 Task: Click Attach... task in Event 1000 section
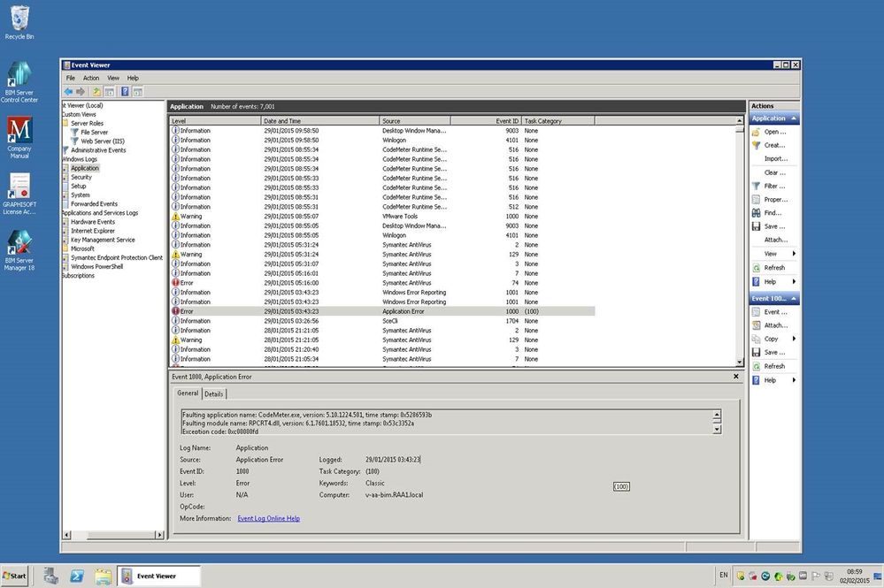pos(774,325)
